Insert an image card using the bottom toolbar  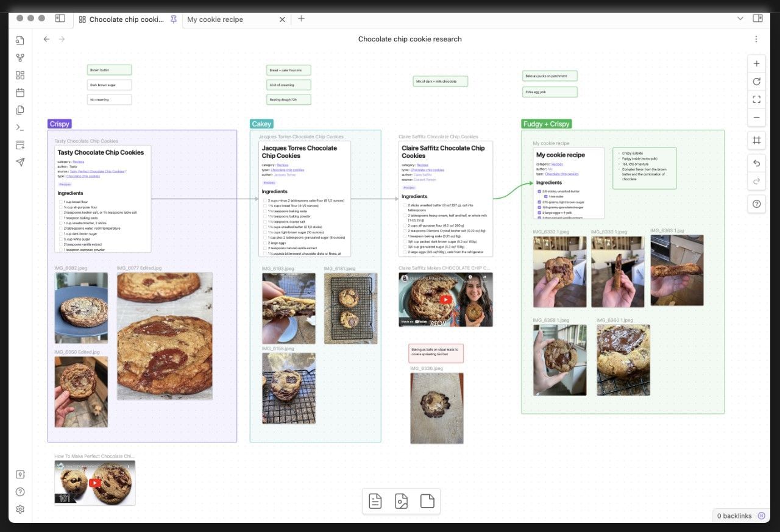point(401,501)
